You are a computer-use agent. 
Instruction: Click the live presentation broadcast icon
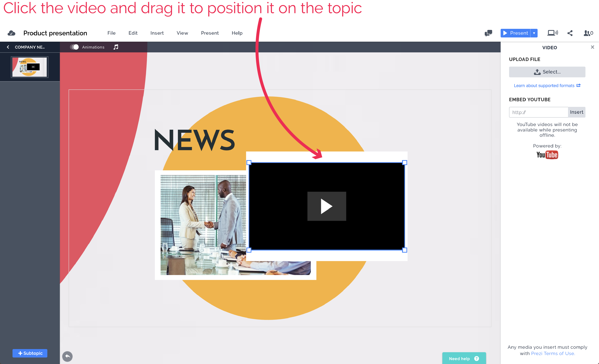click(x=552, y=33)
